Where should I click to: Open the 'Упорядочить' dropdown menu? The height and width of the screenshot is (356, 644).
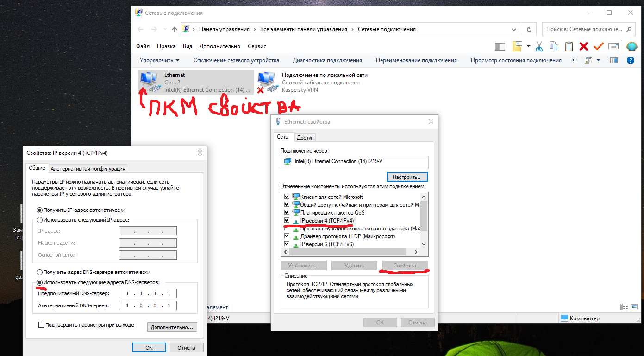point(159,60)
